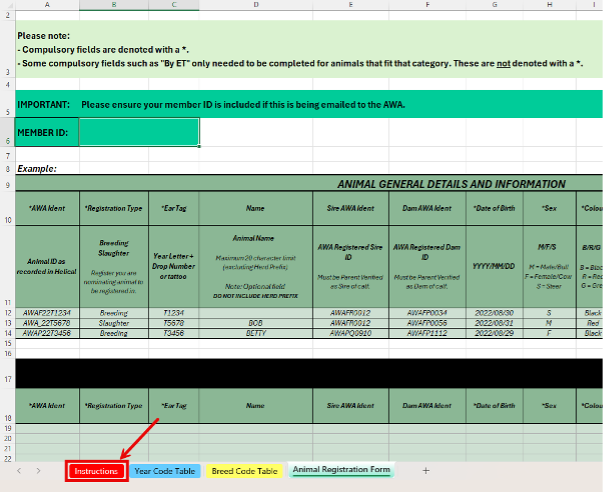
Task: Click the 'AWA Registered Sire ID' description cell
Action: 351,266
